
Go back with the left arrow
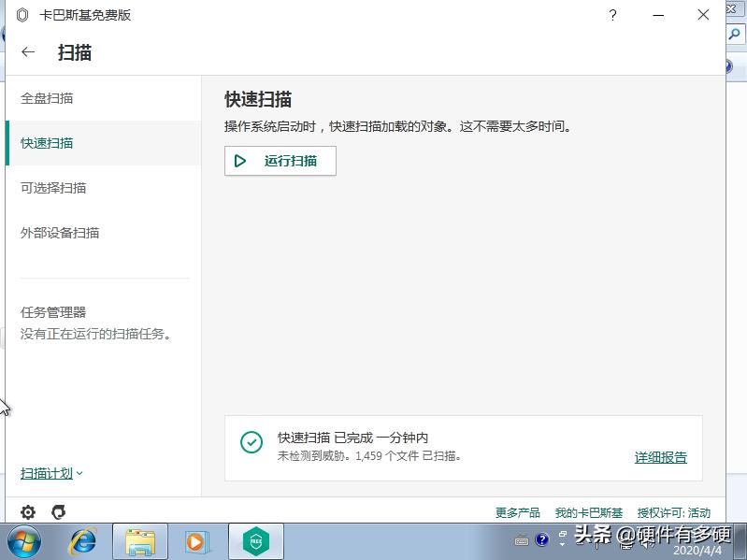tap(28, 52)
